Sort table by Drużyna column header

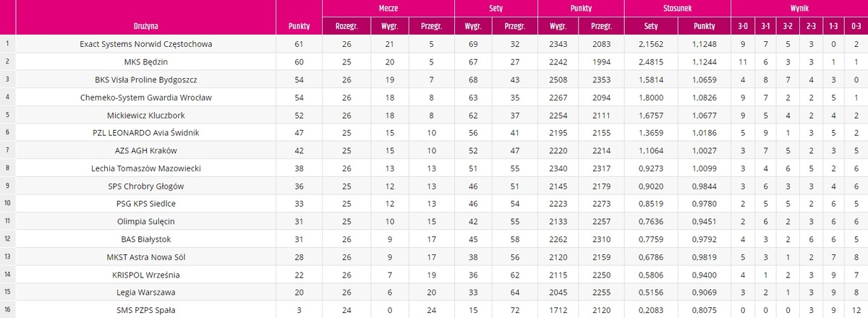point(145,26)
